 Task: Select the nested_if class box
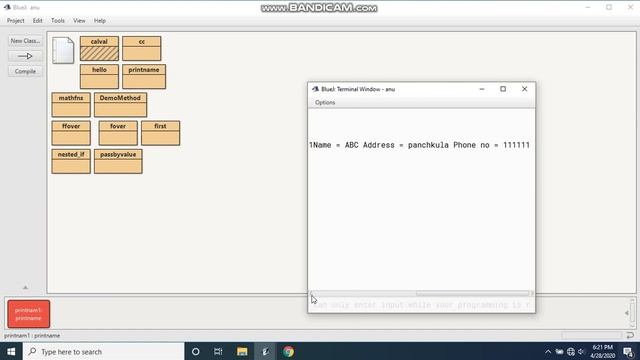coord(71,161)
